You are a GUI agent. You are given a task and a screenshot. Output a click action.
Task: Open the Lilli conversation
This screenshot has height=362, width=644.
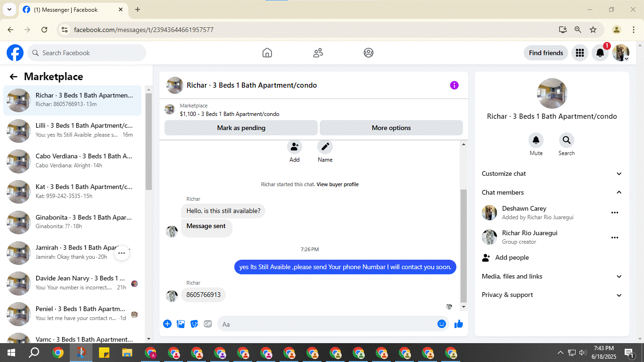pos(73,130)
